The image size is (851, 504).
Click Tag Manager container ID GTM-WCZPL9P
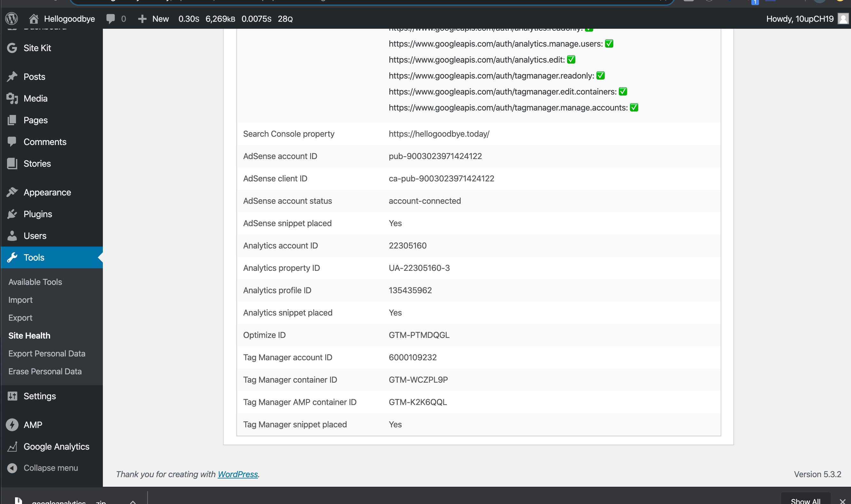418,380
